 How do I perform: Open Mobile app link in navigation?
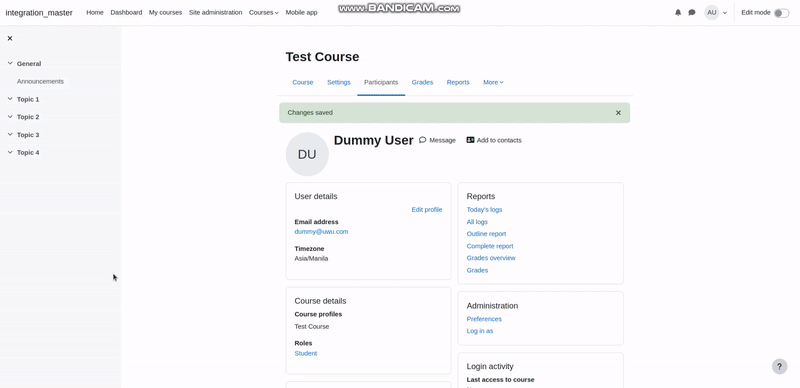coord(301,12)
